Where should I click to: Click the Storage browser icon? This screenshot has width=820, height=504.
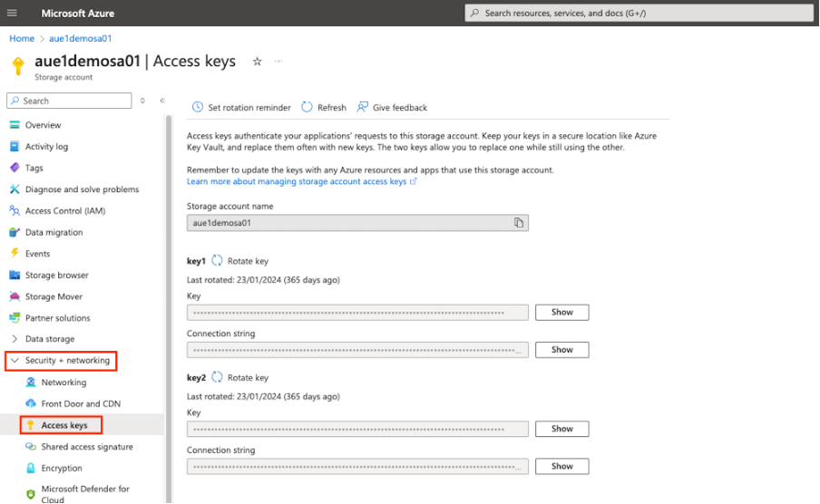(15, 275)
